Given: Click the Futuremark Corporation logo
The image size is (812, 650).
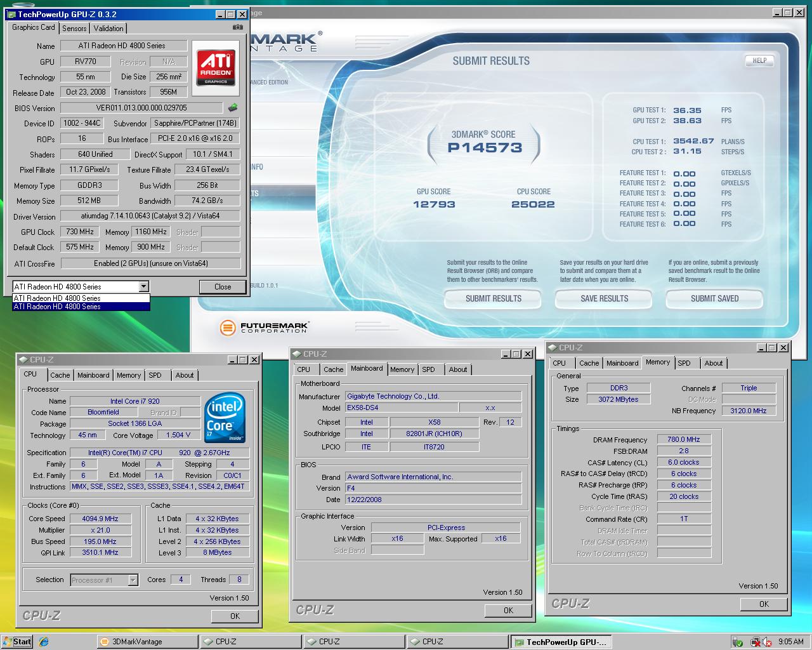Looking at the screenshot, I should (264, 328).
